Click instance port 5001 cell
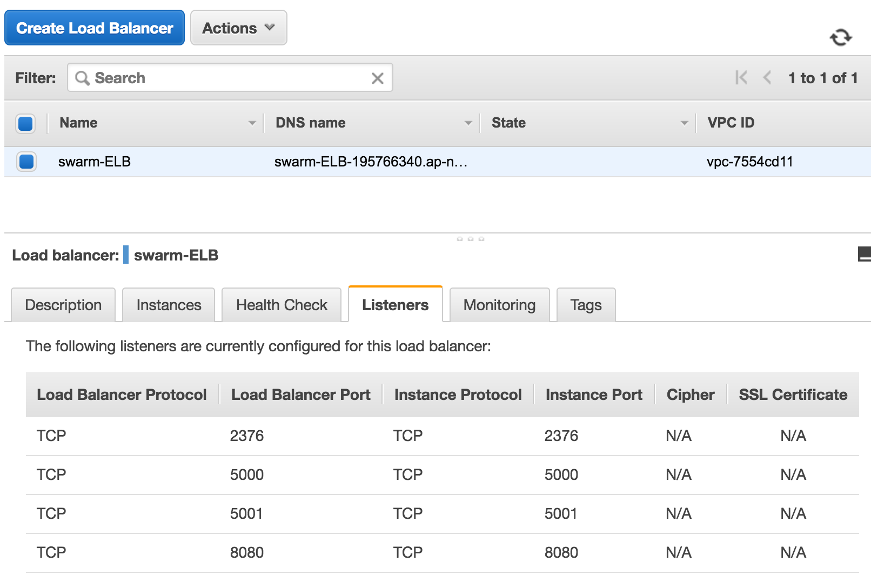The height and width of the screenshot is (588, 871). (x=561, y=513)
